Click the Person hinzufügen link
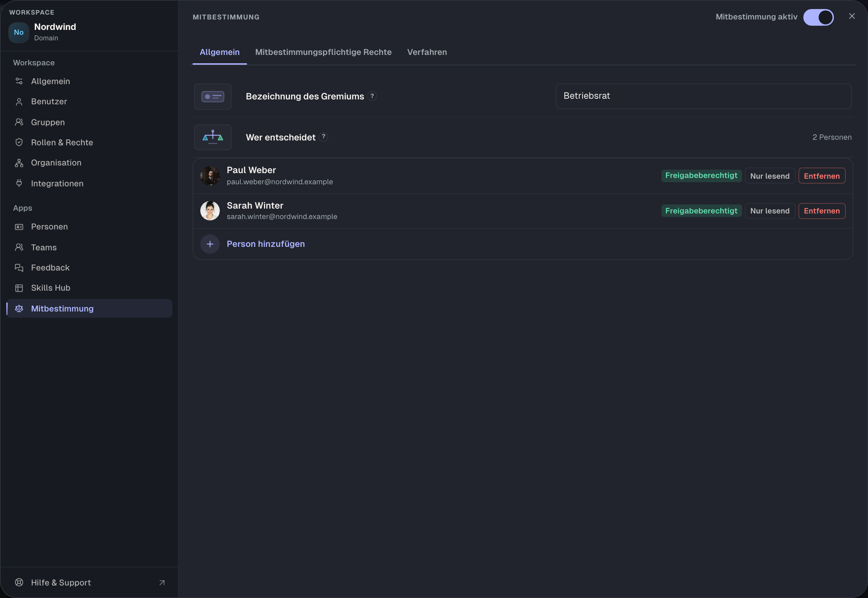 pos(266,244)
